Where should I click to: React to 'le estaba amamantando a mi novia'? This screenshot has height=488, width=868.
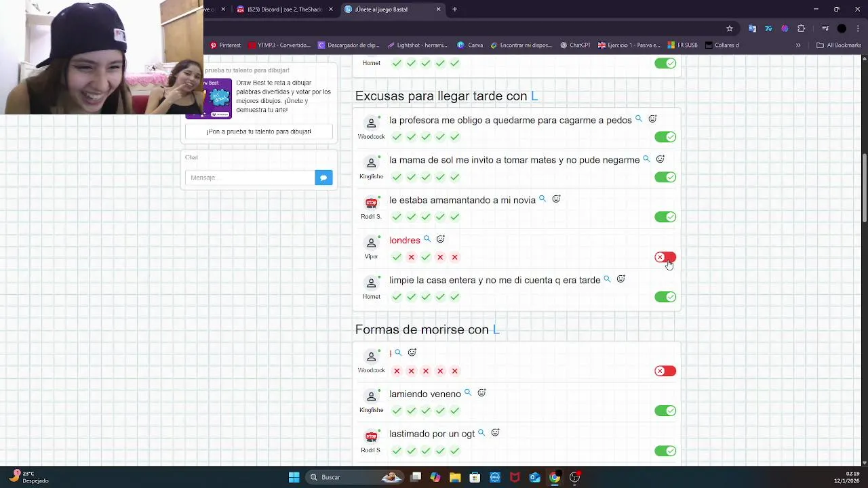556,199
